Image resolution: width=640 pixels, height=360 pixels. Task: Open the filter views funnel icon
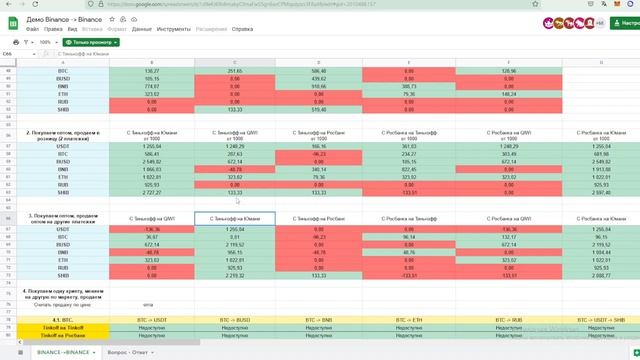tap(26, 42)
